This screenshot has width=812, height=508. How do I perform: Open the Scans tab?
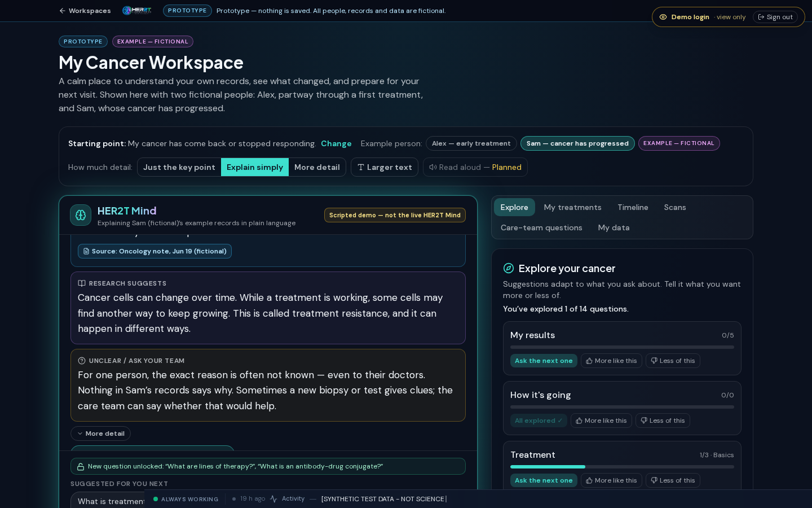(675, 207)
